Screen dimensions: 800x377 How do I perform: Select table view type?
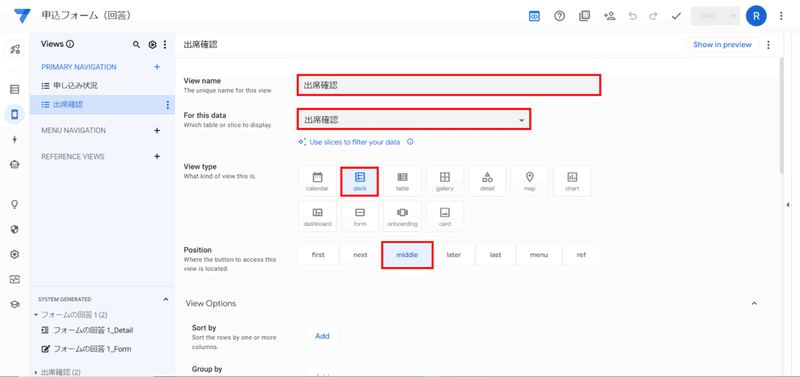403,181
